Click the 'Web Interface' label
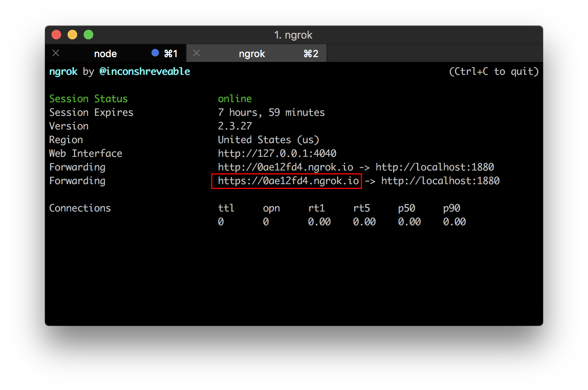Screen dimensions: 588x390 86,154
